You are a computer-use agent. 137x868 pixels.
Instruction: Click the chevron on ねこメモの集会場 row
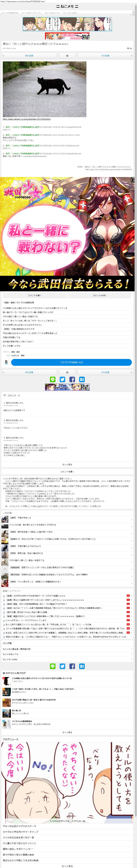coord(131,649)
